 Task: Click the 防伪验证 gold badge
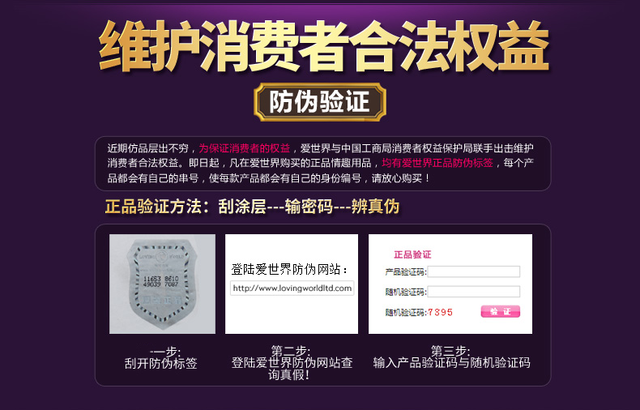(x=320, y=102)
